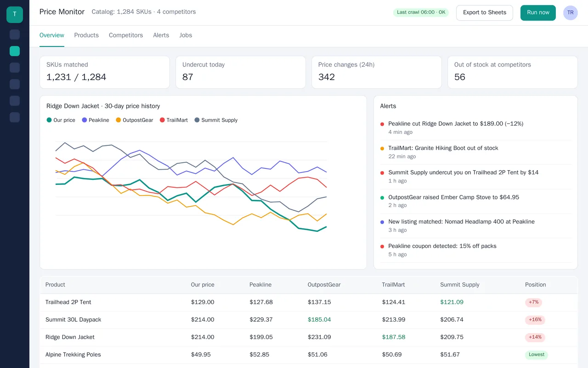Sort by the OutpostGear table column header

click(x=324, y=285)
